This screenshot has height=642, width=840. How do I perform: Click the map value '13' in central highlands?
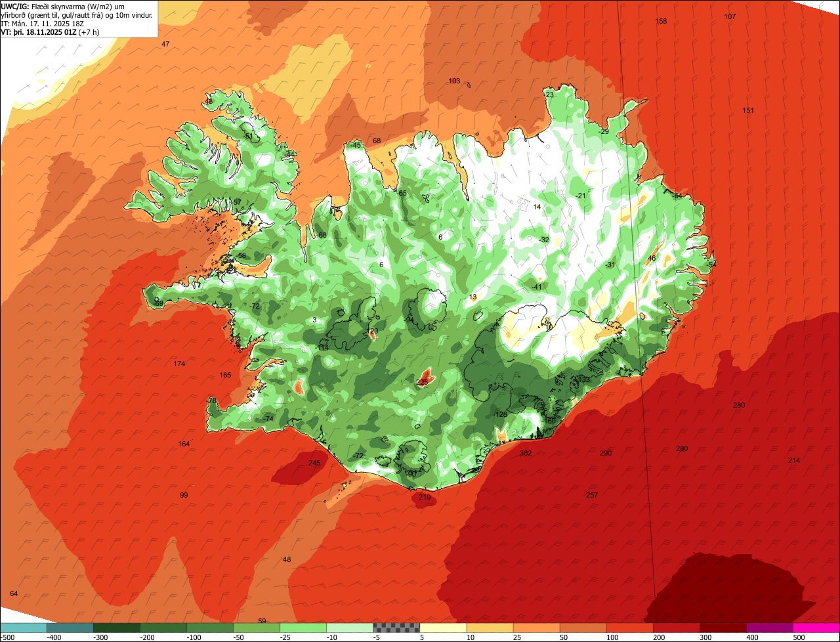click(473, 297)
